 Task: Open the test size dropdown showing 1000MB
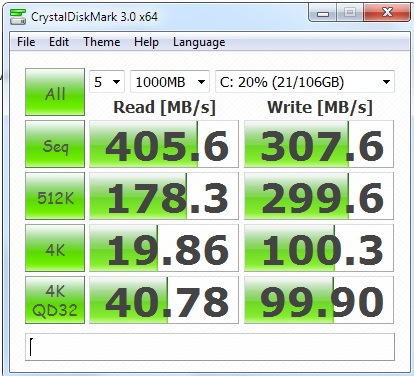click(x=170, y=81)
